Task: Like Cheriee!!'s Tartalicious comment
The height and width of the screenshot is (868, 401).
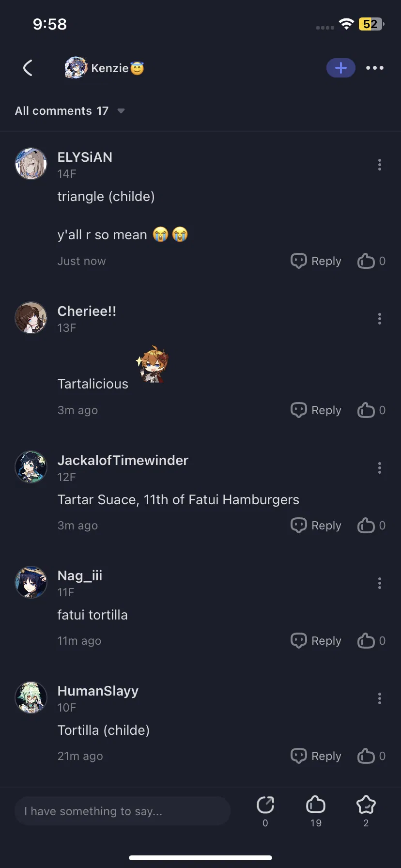Action: [367, 410]
